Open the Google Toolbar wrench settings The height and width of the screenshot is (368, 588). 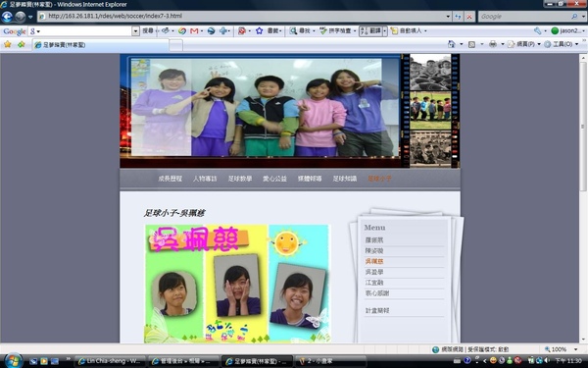coord(537,30)
